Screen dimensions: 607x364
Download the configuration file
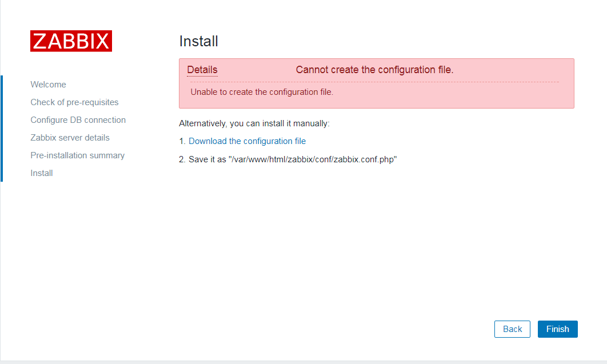pos(247,141)
